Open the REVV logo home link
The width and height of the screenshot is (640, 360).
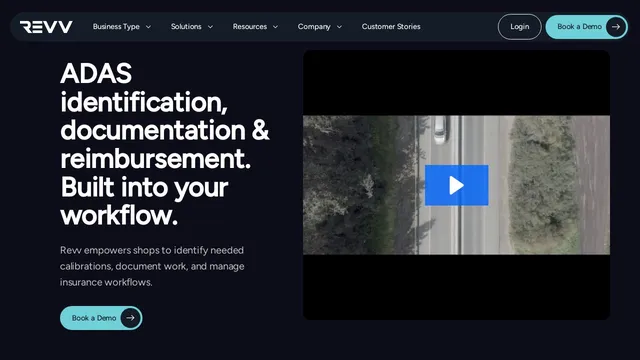(46, 27)
